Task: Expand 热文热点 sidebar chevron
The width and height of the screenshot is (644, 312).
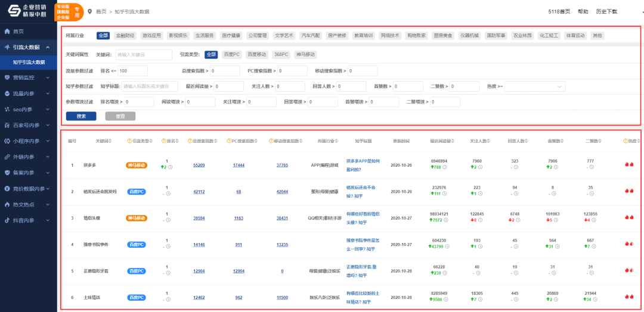Action: [48, 204]
